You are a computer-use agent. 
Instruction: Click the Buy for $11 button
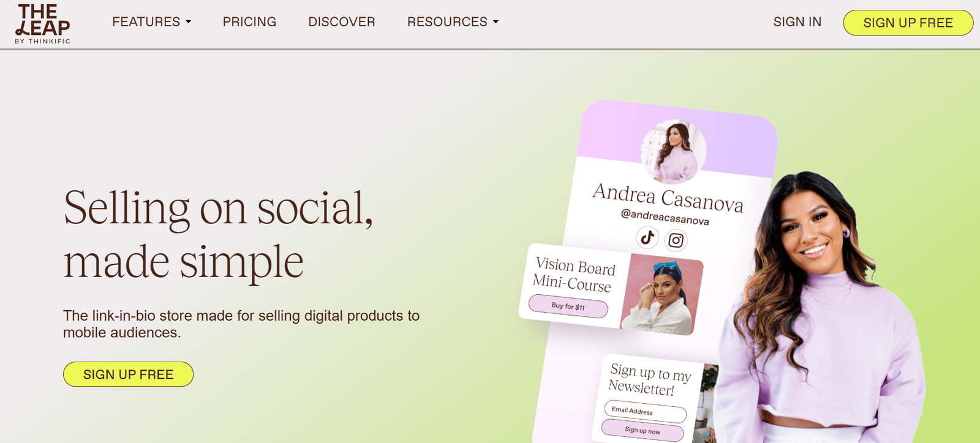tap(568, 306)
